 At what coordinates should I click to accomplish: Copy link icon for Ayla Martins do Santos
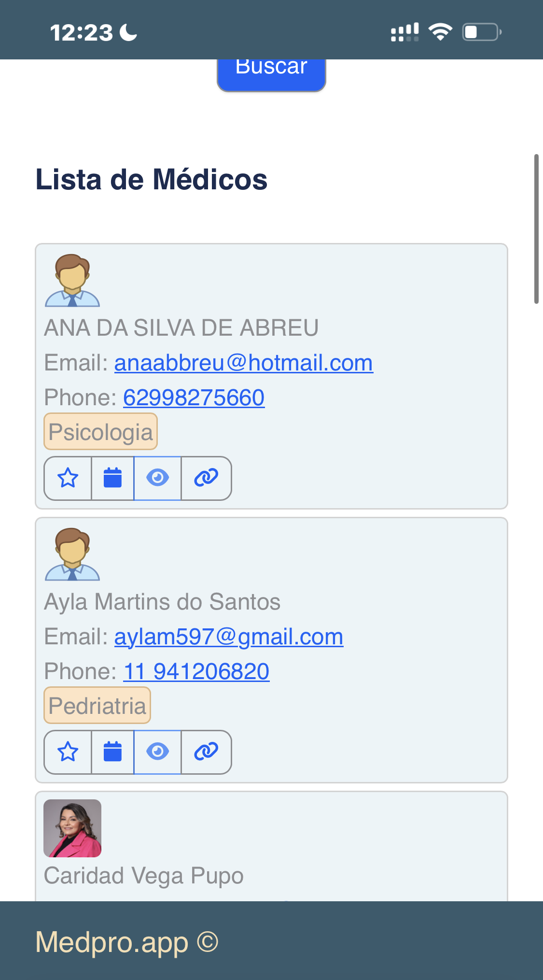[206, 752]
